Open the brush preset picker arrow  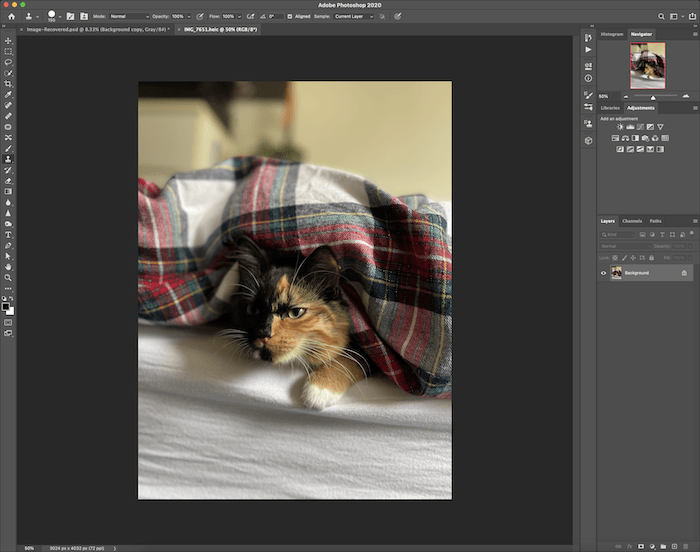coord(60,17)
